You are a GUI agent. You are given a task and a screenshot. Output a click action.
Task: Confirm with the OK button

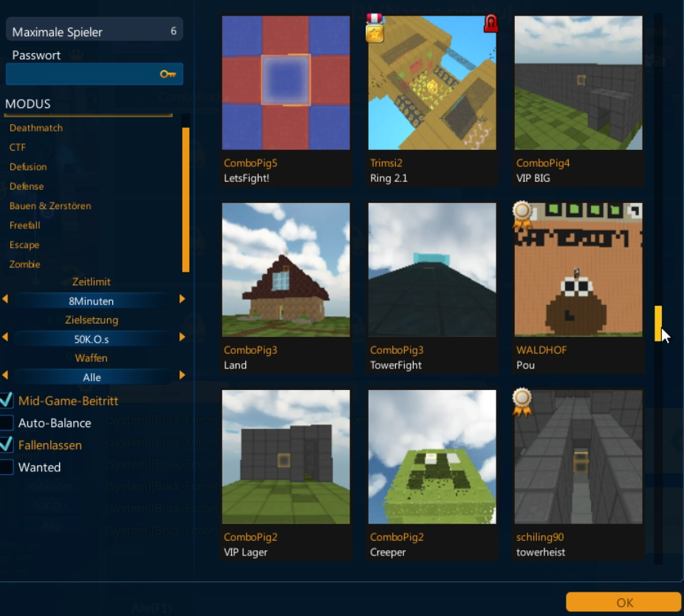623,602
